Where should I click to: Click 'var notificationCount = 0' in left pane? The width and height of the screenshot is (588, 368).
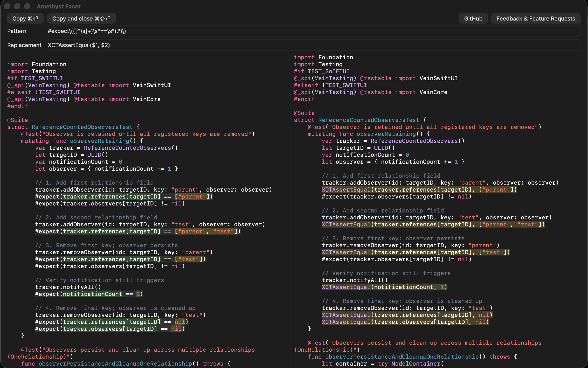[79, 162]
